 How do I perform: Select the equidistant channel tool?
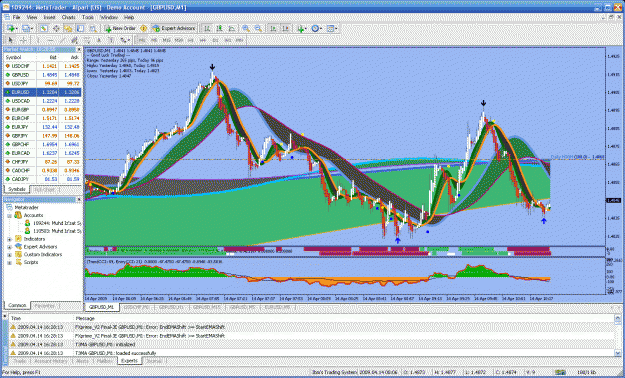[x=75, y=40]
